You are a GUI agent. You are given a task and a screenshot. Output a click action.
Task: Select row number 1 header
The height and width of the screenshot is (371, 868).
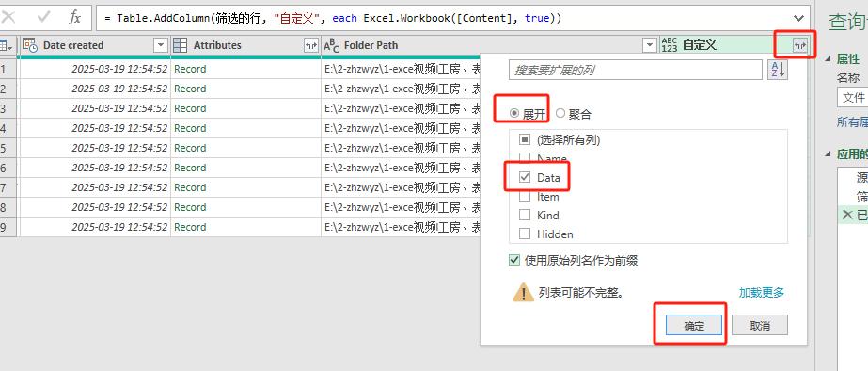[x=8, y=69]
